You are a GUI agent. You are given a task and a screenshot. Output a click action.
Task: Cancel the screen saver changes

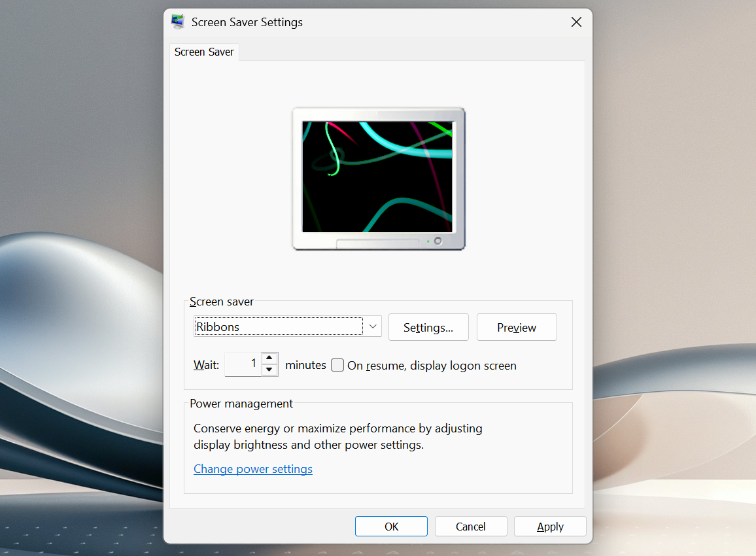[x=471, y=527]
